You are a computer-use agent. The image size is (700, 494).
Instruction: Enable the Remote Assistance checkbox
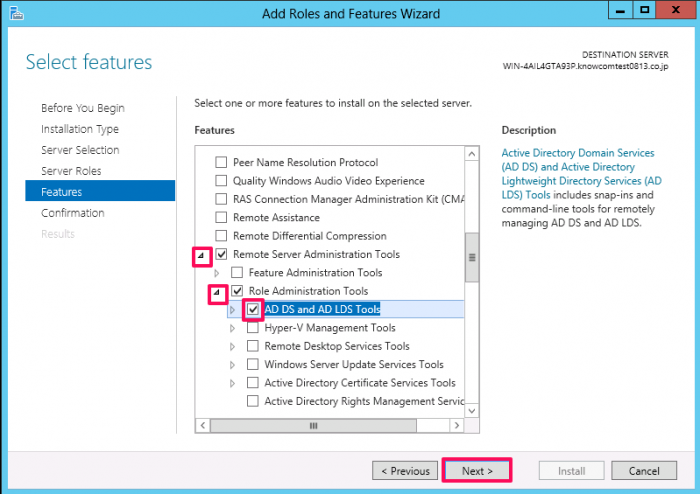[221, 217]
